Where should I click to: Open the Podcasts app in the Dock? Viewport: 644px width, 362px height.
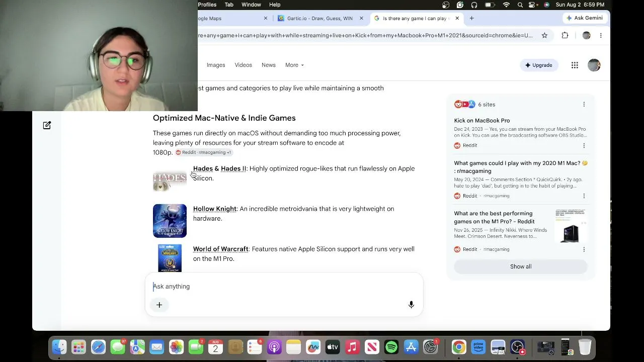click(x=274, y=347)
